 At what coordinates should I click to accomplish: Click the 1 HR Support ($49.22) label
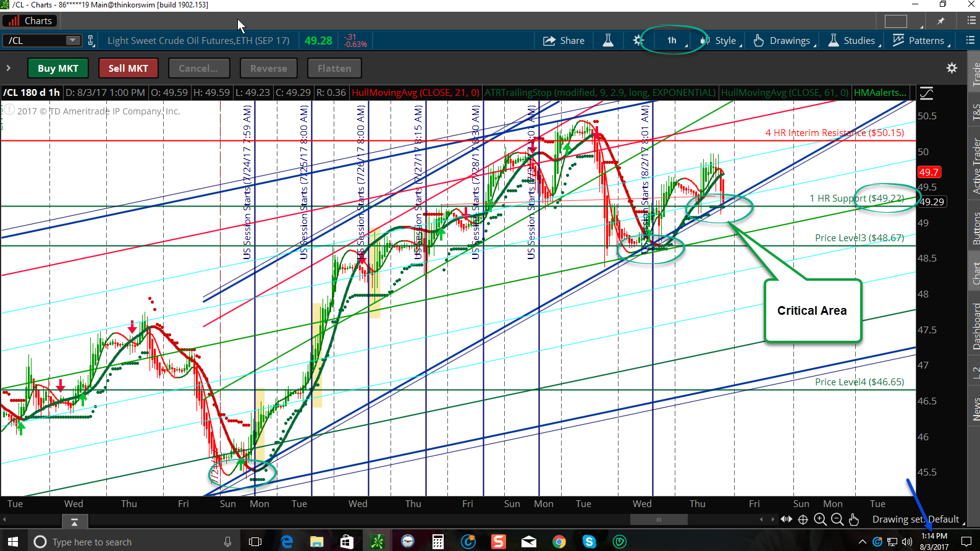coord(856,199)
